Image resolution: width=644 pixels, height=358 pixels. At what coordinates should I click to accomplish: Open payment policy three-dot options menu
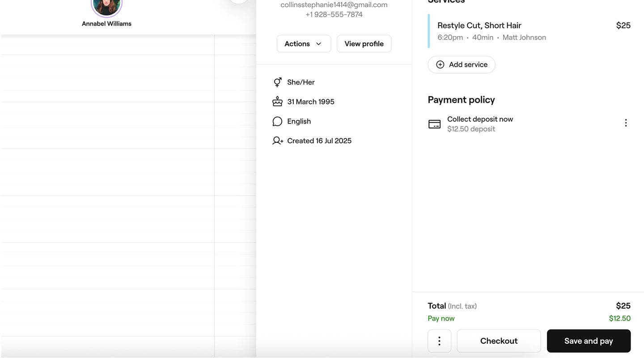(626, 123)
